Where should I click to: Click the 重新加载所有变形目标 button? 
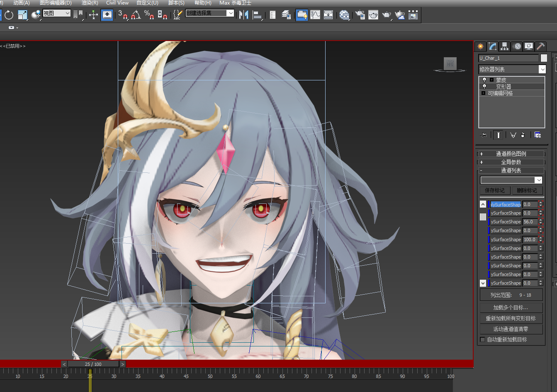(x=511, y=318)
